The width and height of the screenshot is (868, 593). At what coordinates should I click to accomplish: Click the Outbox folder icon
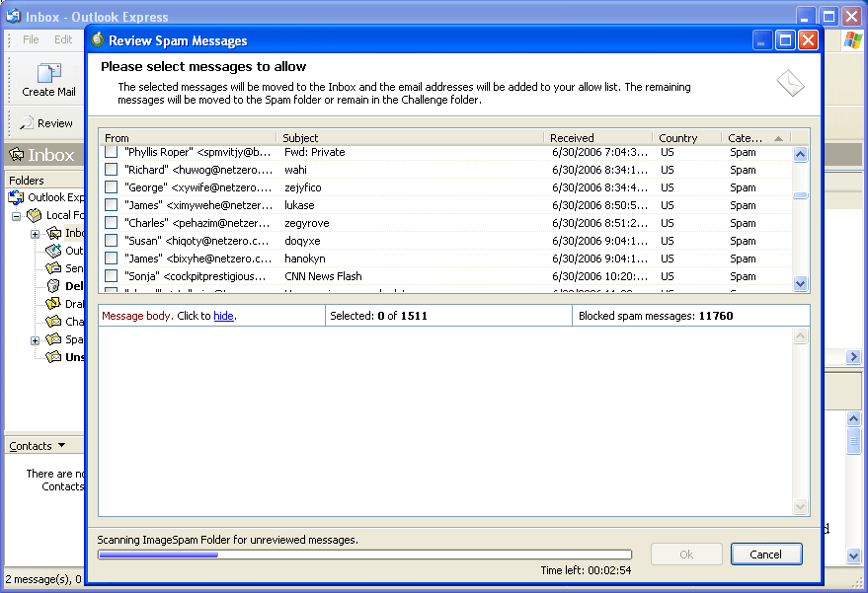coord(53,251)
